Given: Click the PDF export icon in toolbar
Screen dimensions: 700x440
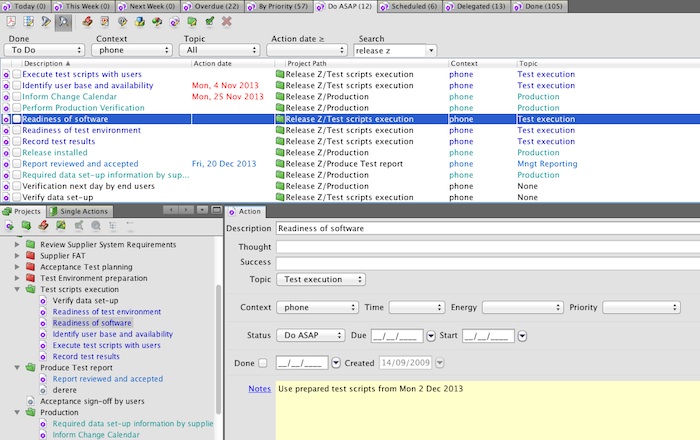Looking at the screenshot, I should tap(9, 21).
